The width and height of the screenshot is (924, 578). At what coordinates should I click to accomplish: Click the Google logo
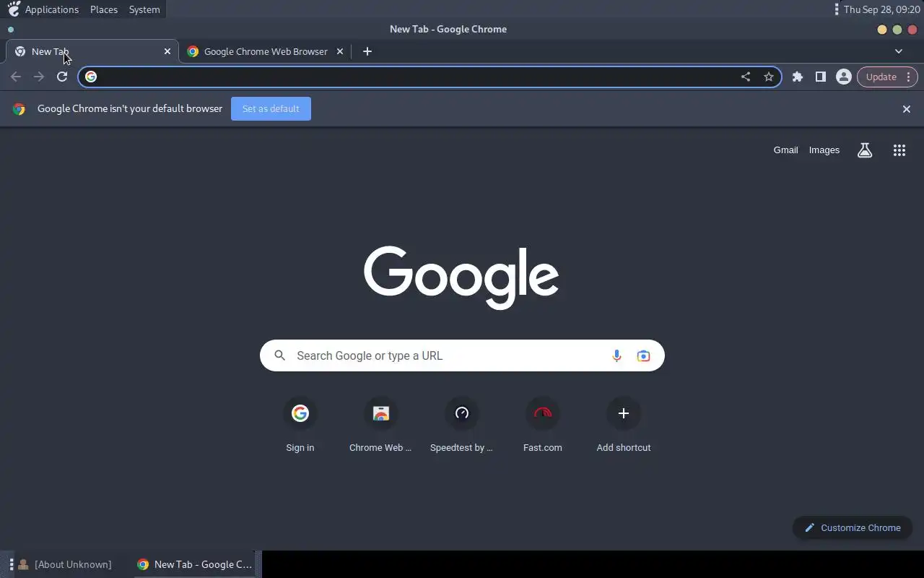(x=461, y=277)
